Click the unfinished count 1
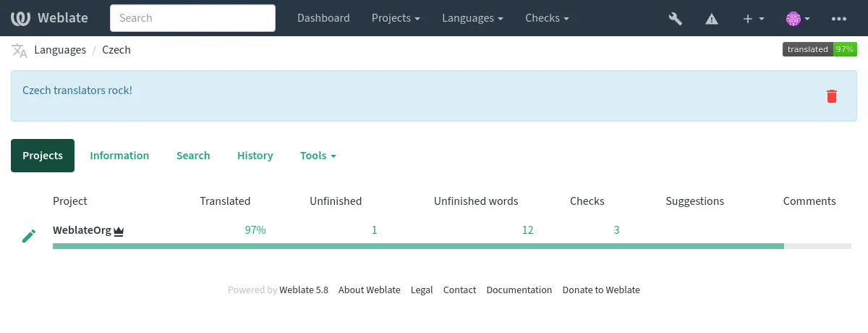 pos(375,231)
